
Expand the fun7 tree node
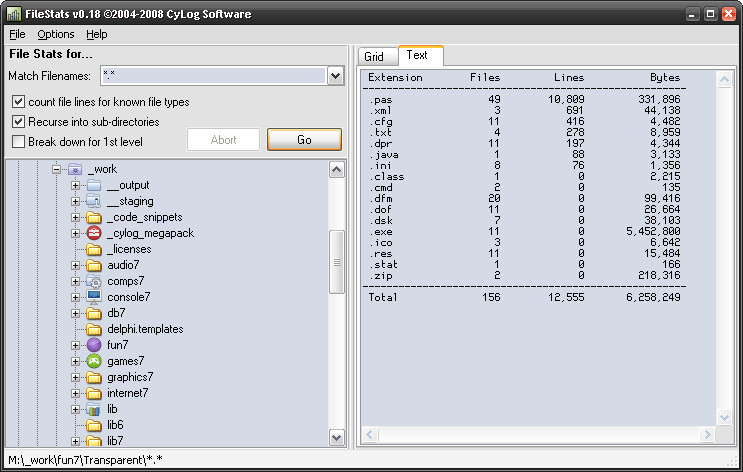click(75, 345)
